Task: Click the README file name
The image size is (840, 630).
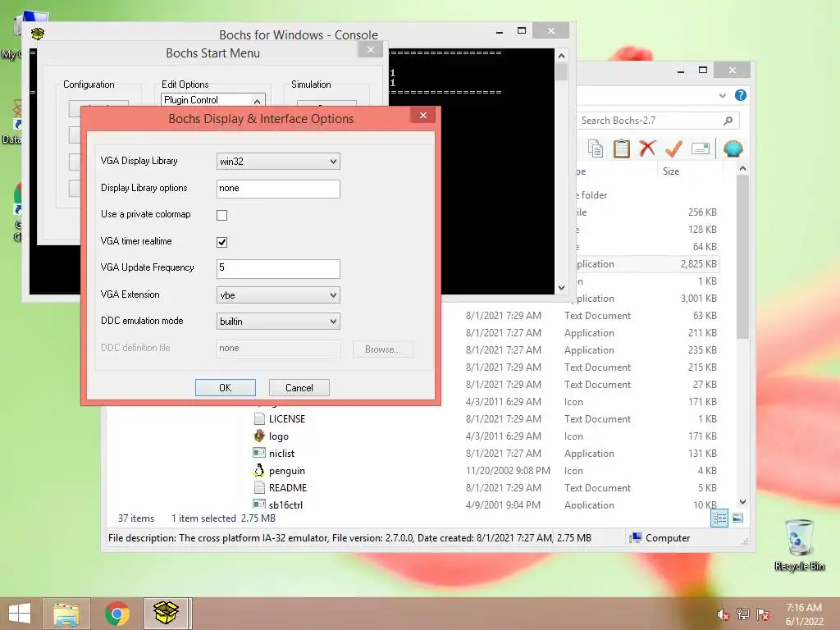Action: click(x=288, y=488)
